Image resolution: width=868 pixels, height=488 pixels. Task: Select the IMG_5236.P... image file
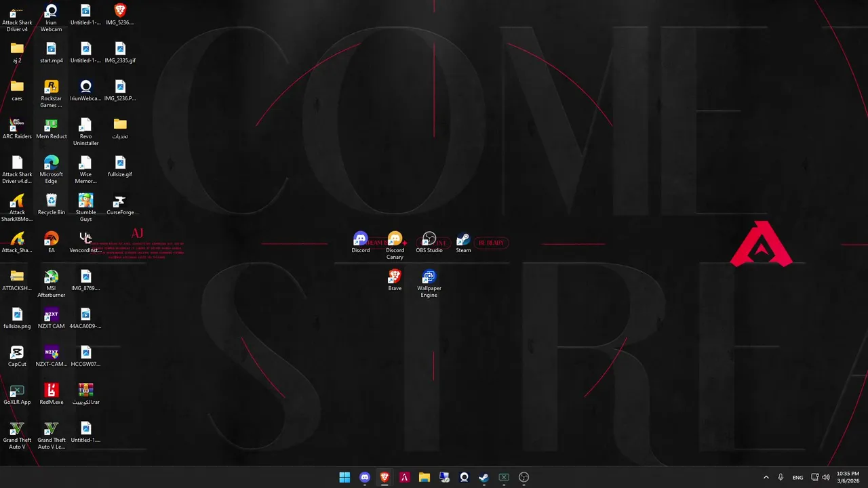(x=120, y=91)
